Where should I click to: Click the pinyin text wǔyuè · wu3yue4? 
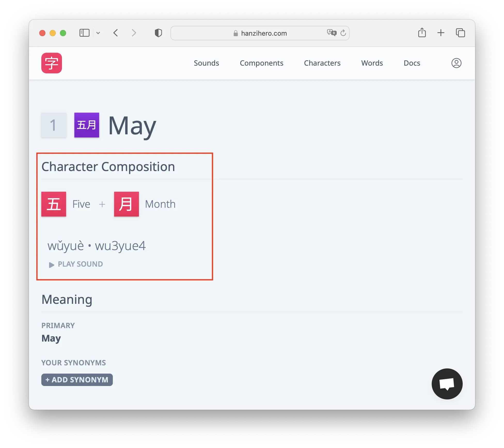(97, 246)
